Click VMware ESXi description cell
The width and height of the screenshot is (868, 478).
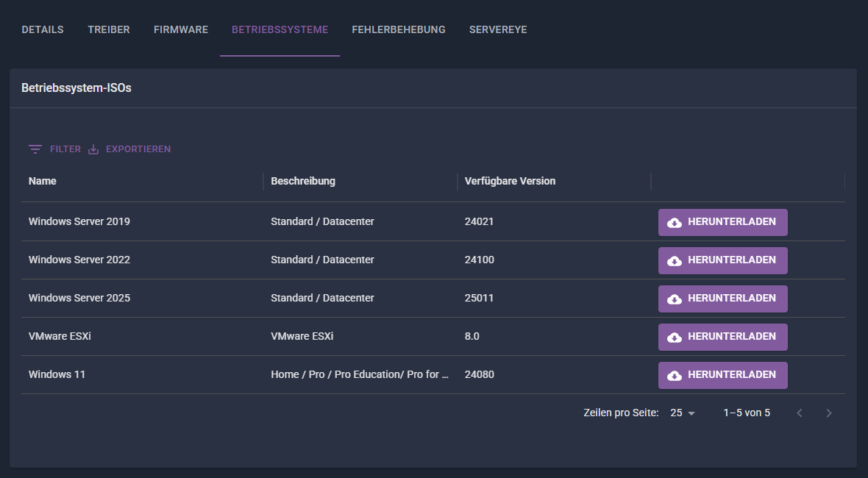coord(302,336)
